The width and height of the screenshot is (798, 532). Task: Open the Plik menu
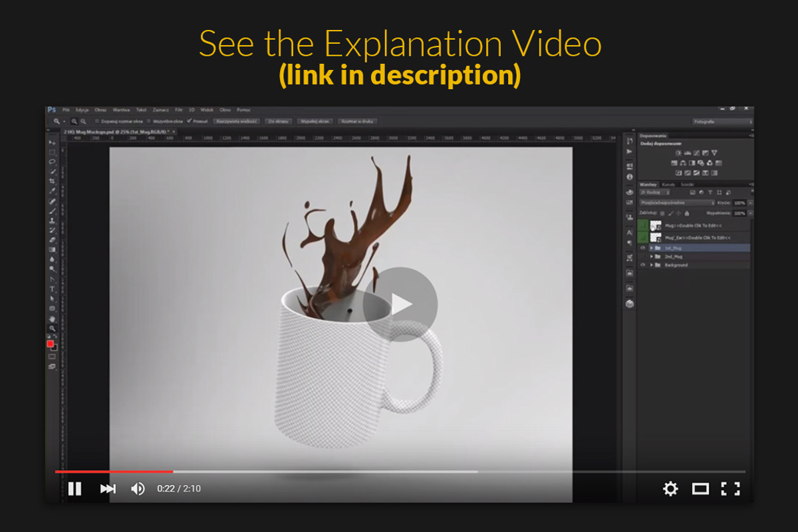pos(66,110)
